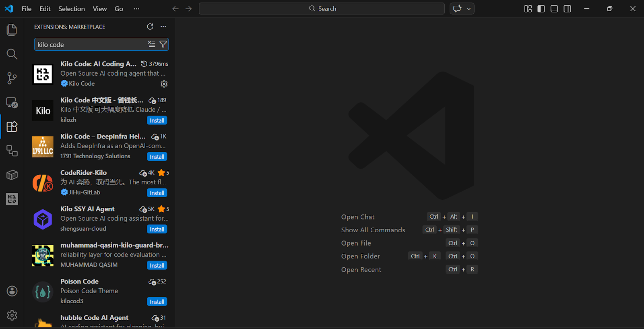The image size is (644, 329).
Task: Open the View menu
Action: click(100, 9)
